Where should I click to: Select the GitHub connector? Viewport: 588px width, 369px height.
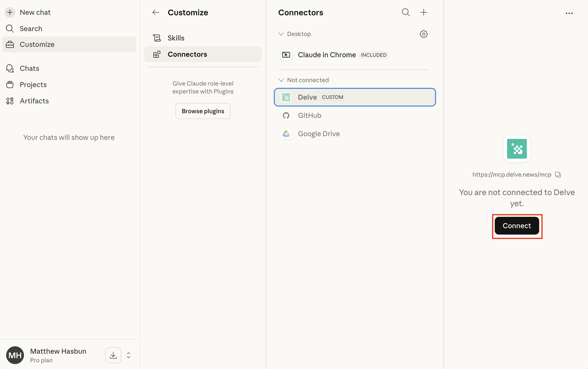point(309,115)
